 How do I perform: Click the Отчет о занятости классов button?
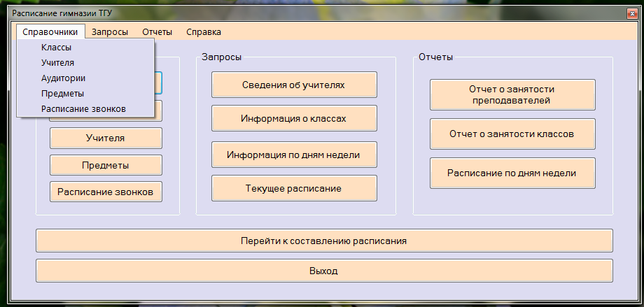(512, 134)
